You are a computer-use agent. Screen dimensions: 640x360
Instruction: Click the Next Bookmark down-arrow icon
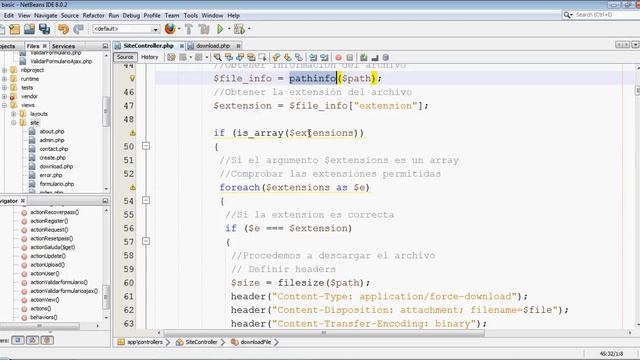288,57
